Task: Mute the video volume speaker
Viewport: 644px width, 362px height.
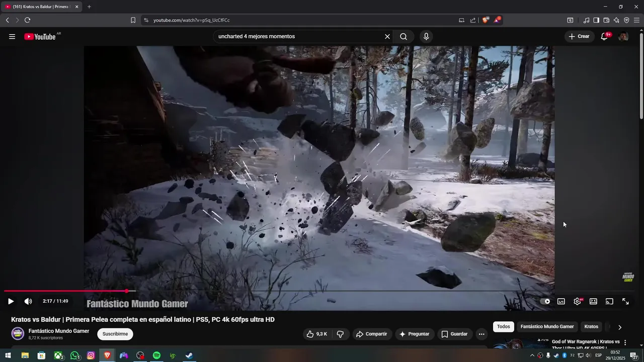Action: pyautogui.click(x=28, y=302)
